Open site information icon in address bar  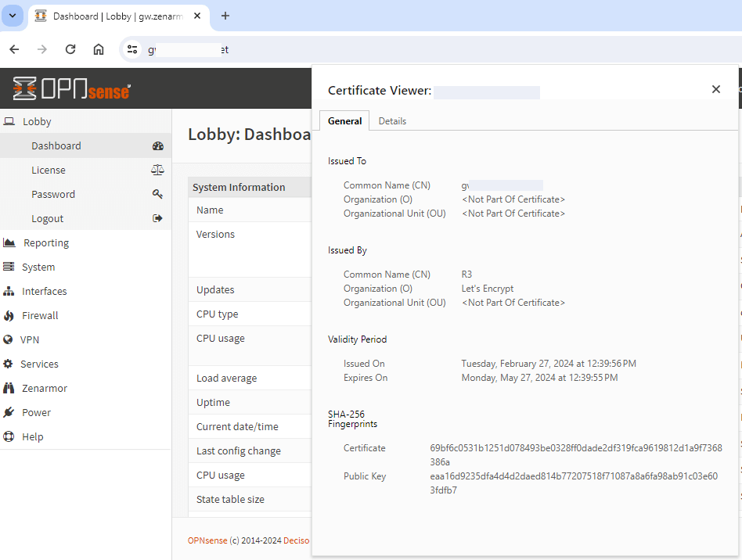pyautogui.click(x=132, y=49)
